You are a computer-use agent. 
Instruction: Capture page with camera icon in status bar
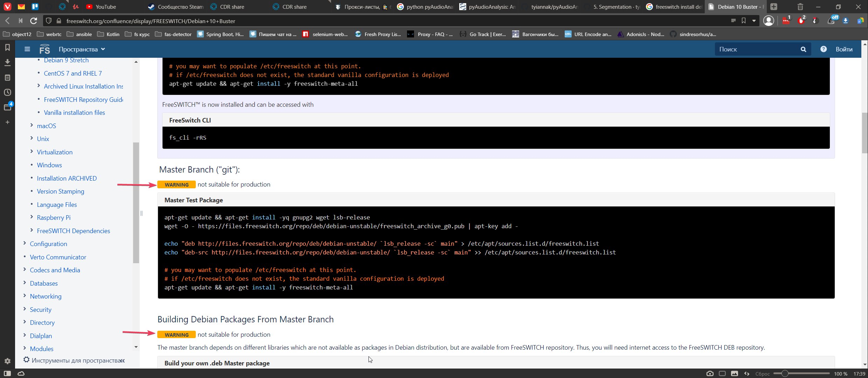coord(710,373)
